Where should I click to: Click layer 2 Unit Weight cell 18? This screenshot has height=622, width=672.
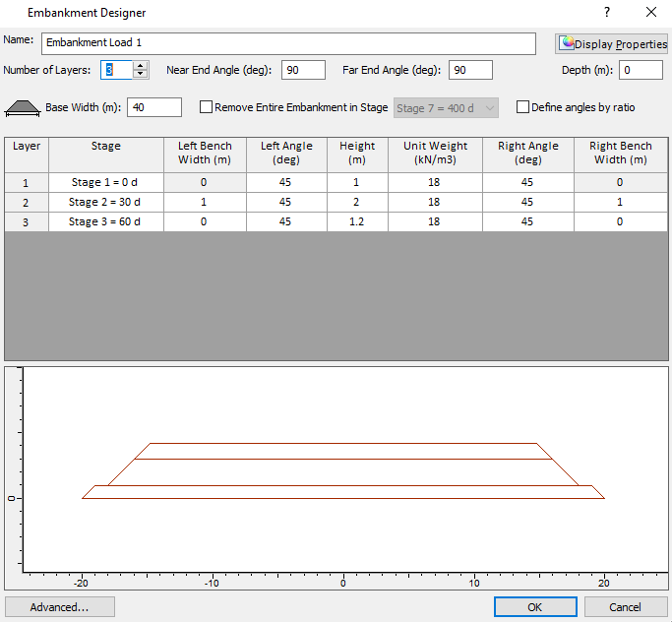click(x=435, y=202)
